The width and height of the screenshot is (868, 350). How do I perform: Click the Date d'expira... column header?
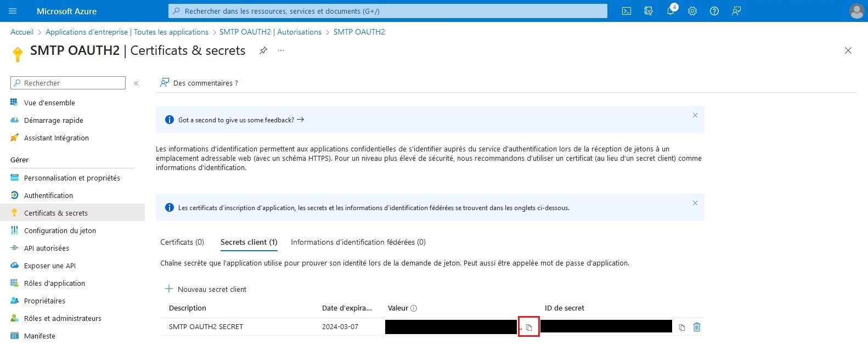point(347,308)
